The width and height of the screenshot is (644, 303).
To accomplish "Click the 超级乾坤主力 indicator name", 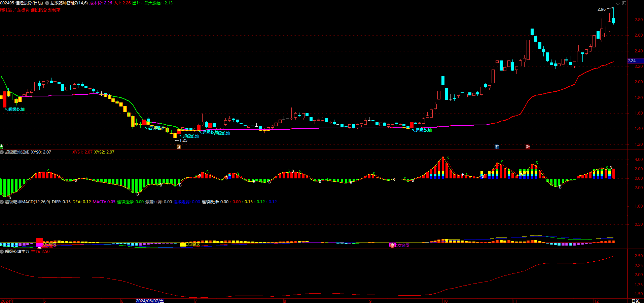I will coord(17,252).
